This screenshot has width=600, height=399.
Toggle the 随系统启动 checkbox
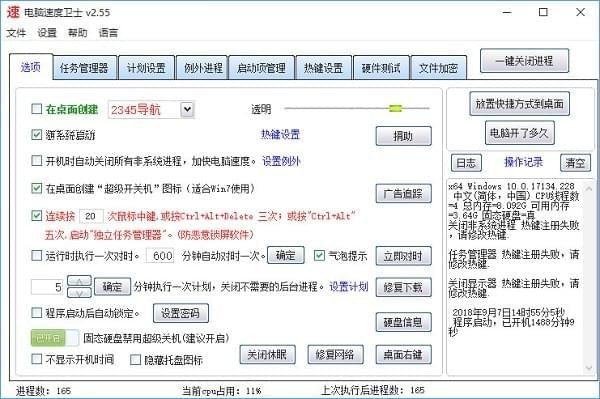click(37, 135)
